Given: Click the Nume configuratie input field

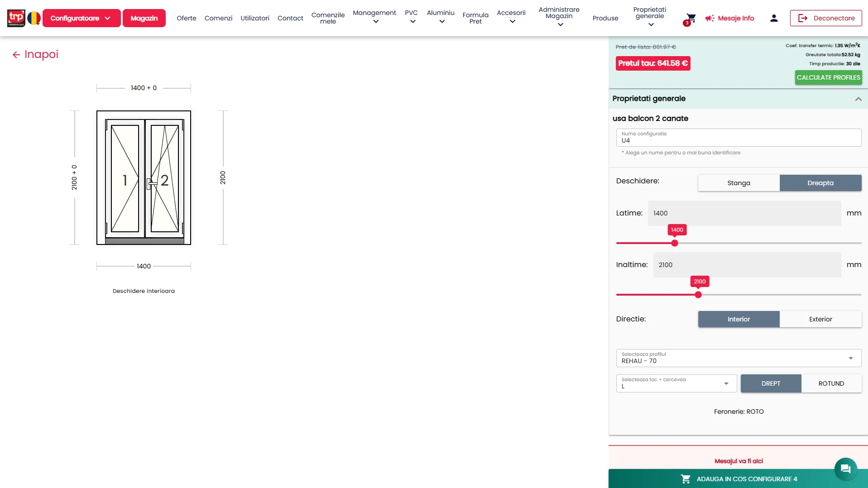Looking at the screenshot, I should [739, 138].
